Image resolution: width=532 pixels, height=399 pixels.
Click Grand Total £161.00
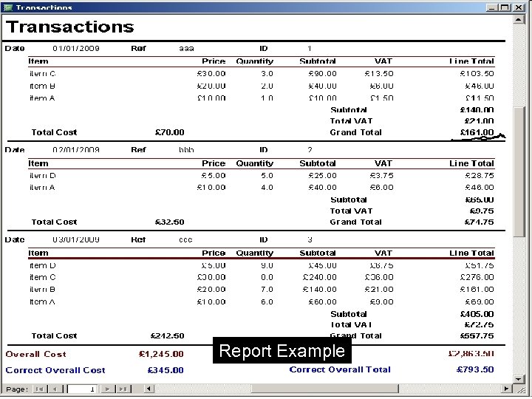477,132
